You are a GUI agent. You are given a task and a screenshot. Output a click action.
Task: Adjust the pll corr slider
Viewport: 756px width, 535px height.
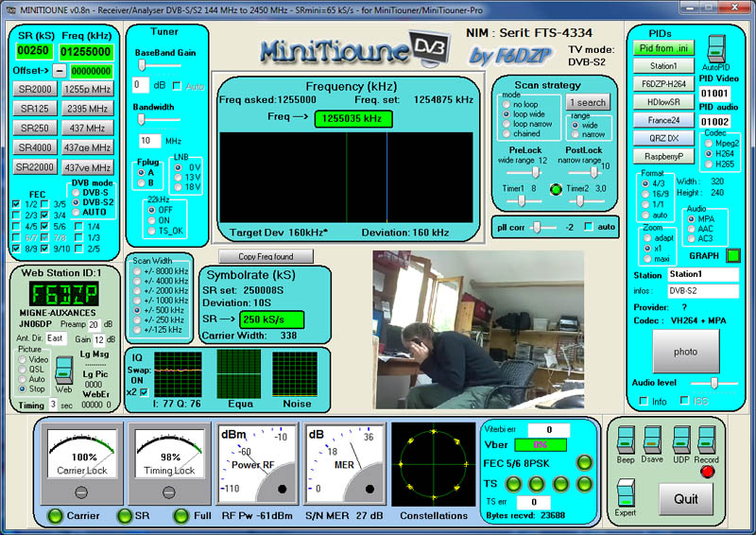pyautogui.click(x=544, y=227)
